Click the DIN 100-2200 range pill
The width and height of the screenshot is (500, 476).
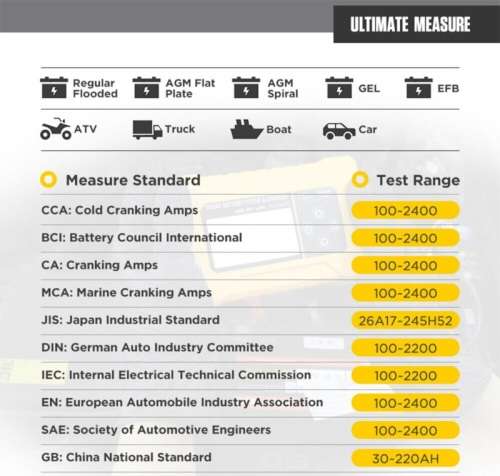pyautogui.click(x=406, y=348)
